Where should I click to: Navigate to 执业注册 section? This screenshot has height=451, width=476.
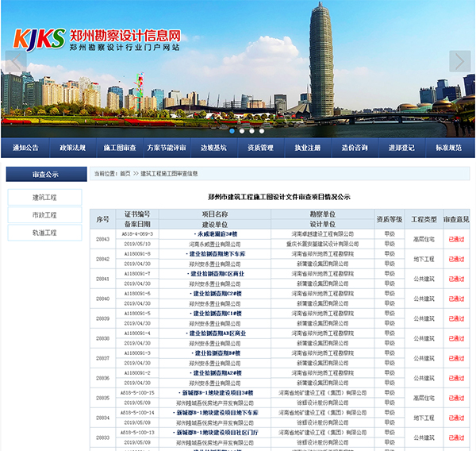coord(308,148)
